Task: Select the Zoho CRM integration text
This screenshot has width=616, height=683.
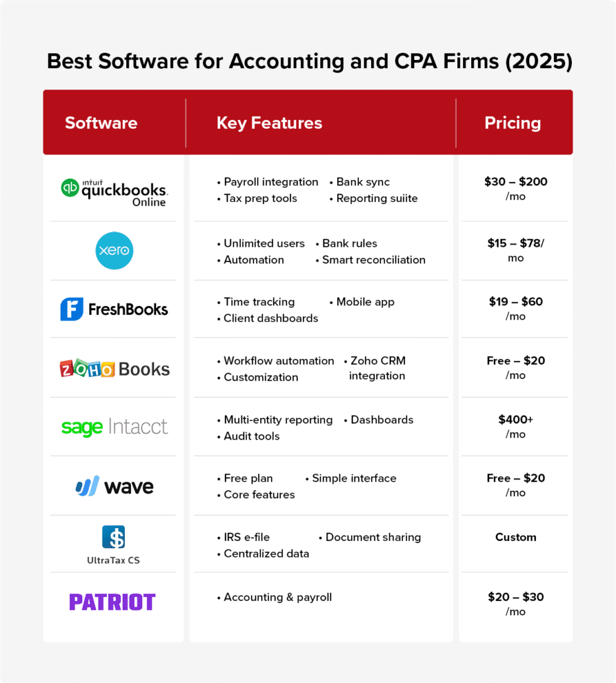Action: [x=378, y=368]
